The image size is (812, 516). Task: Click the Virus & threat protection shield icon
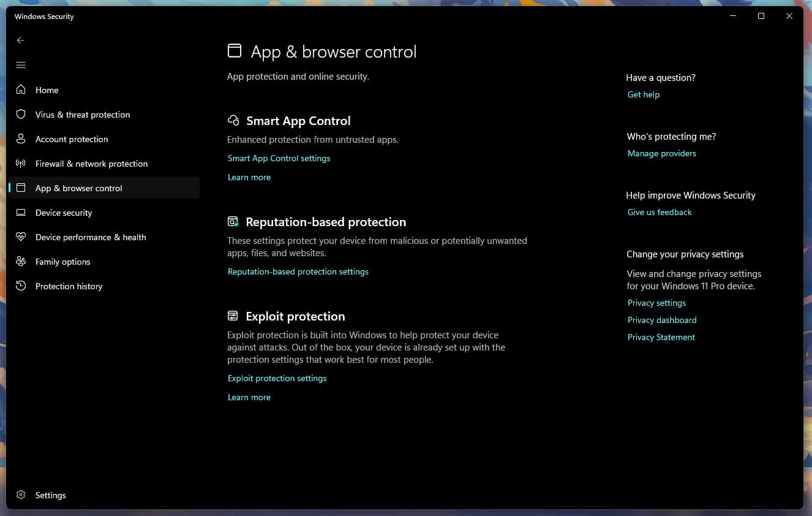click(x=21, y=114)
